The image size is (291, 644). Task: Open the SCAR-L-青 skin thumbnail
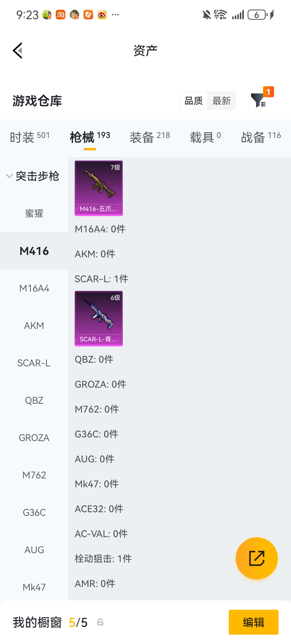tap(99, 318)
